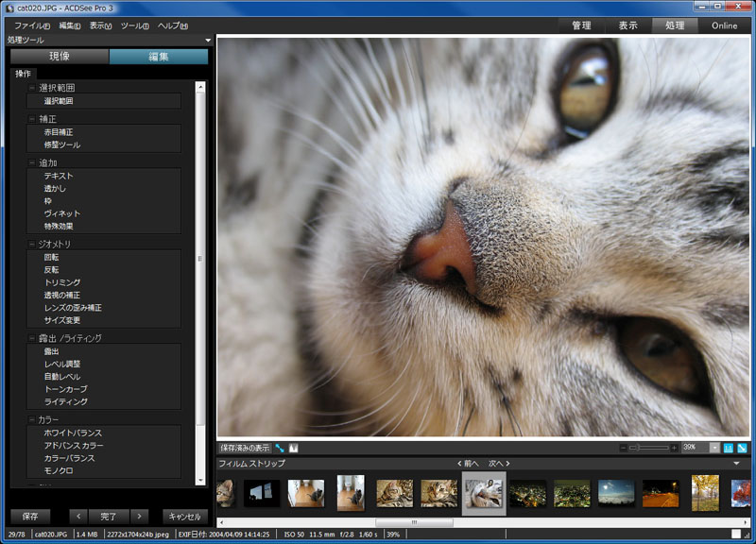The height and width of the screenshot is (544, 756).
Task: Open the 特殊効果 tool
Action: coord(59,226)
